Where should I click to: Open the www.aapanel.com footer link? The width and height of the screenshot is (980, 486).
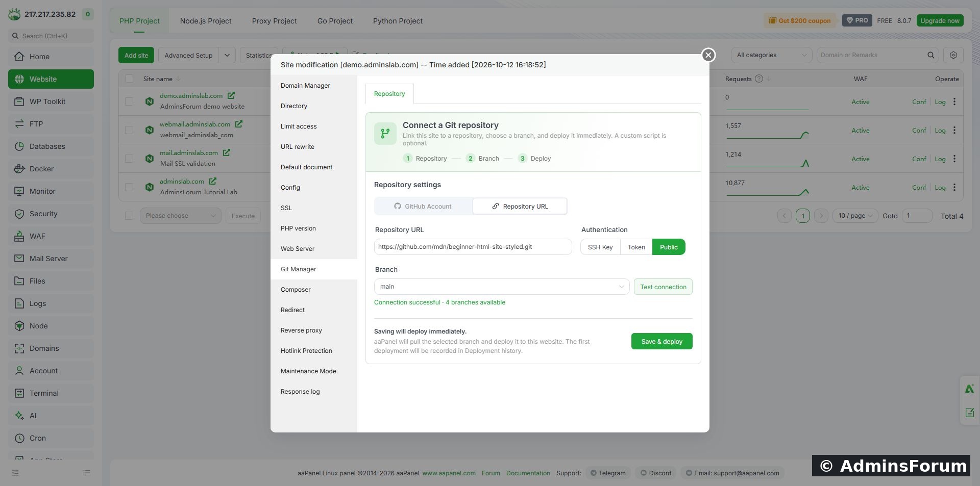(x=449, y=473)
